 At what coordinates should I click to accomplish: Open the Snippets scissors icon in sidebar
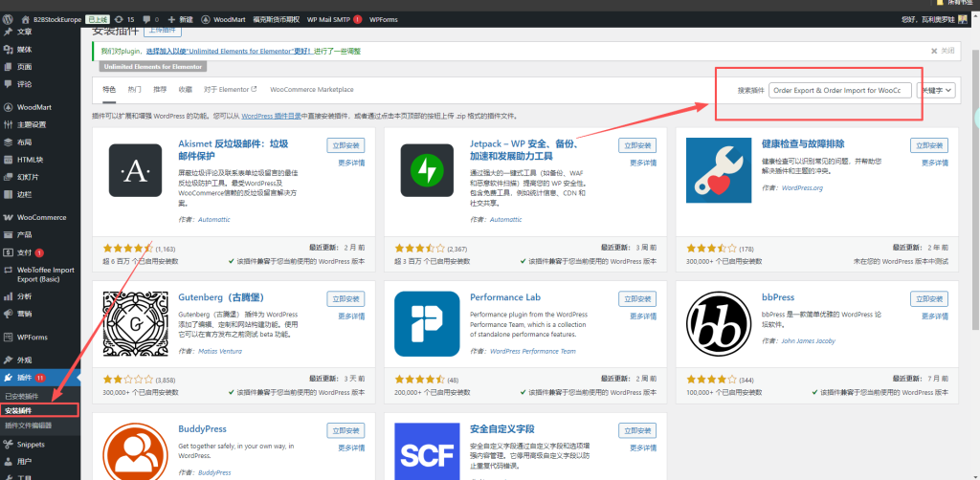(x=8, y=445)
